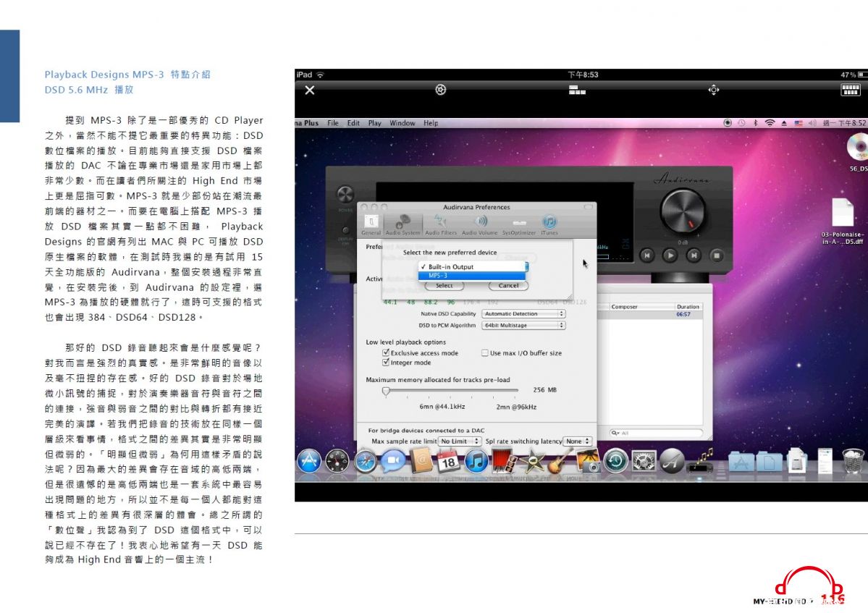Select the 03-Polonaise desktop file
868x613 pixels.
click(843, 221)
